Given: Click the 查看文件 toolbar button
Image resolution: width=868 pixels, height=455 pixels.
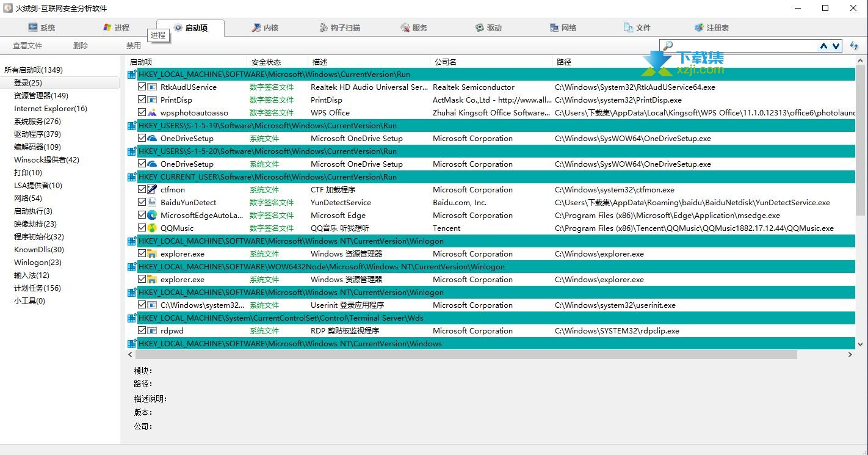Looking at the screenshot, I should 27,45.
